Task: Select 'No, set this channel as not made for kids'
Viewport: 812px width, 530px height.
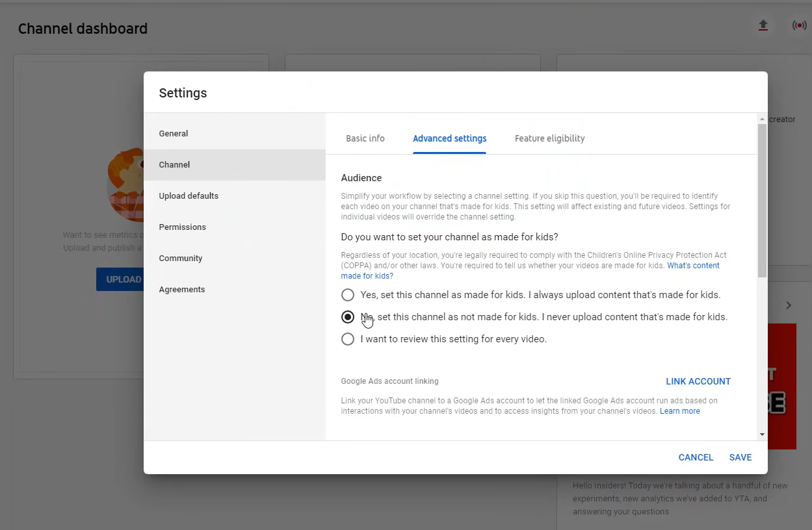Action: pos(348,317)
